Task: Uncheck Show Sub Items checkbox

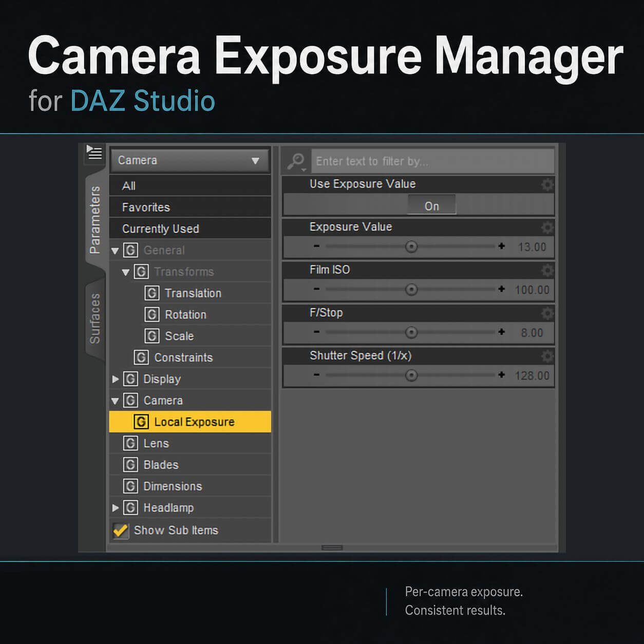Action: [x=121, y=531]
